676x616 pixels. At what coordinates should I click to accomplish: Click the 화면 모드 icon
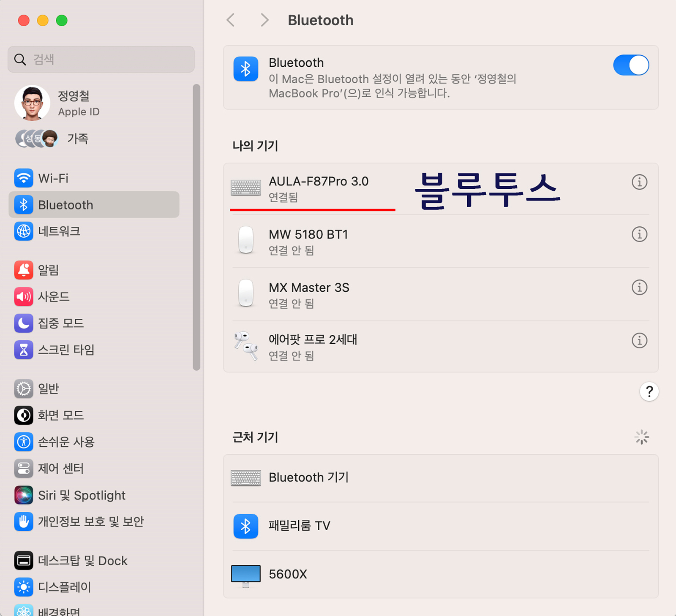[x=24, y=415]
